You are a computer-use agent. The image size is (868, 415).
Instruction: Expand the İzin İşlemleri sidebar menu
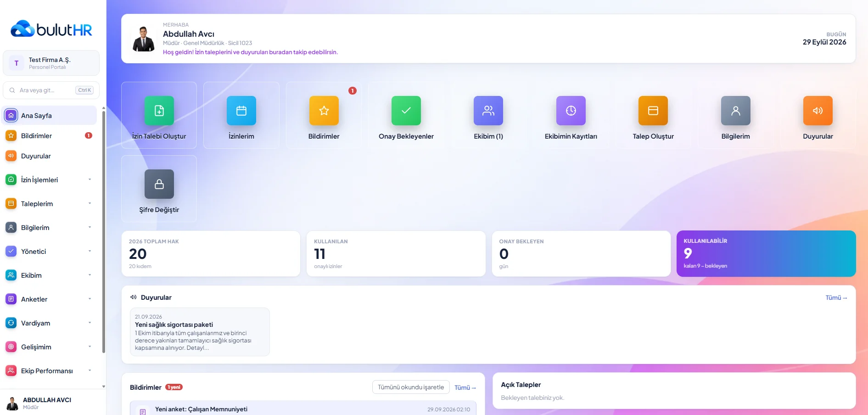[x=50, y=179]
